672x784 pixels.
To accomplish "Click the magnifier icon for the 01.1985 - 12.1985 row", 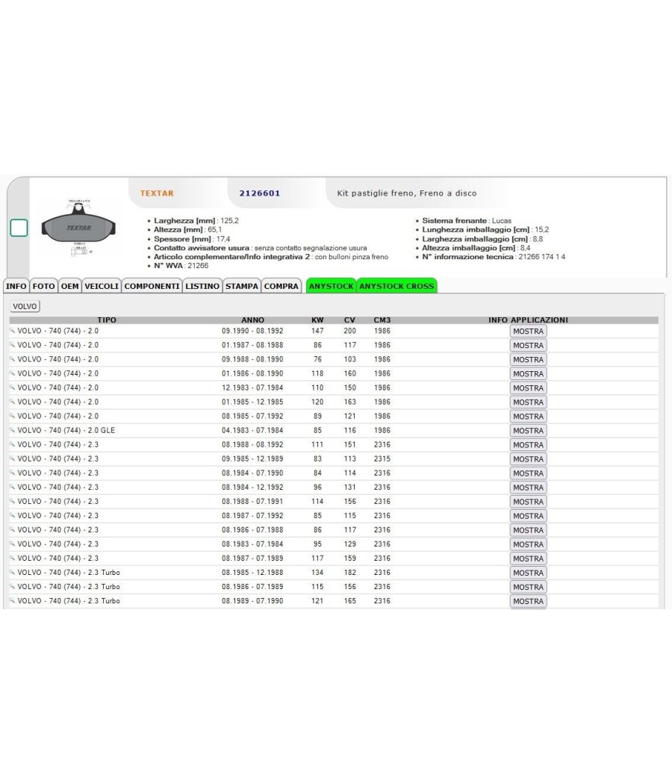I will click(12, 402).
